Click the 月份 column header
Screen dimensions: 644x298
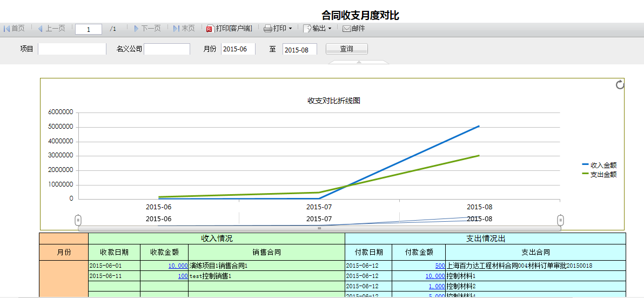tap(64, 253)
